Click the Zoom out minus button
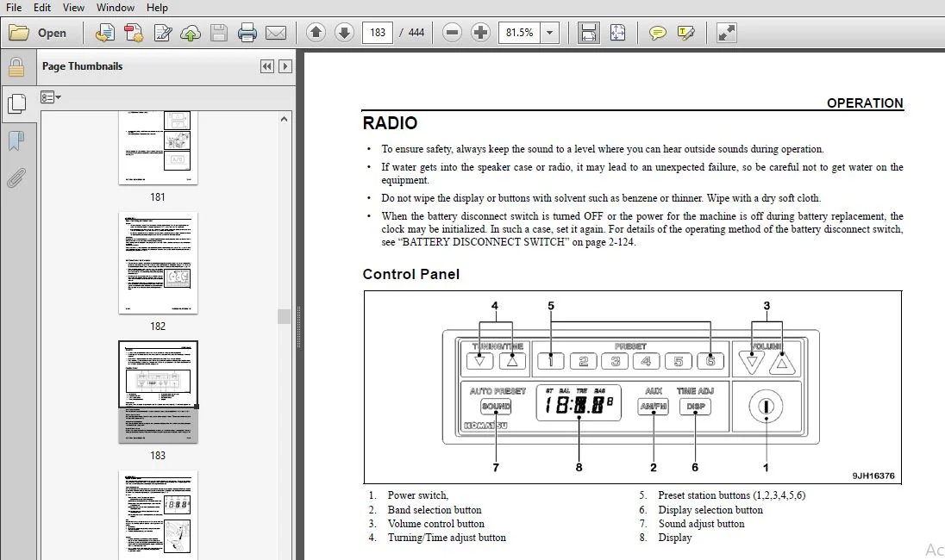Image resolution: width=945 pixels, height=560 pixels. pyautogui.click(x=452, y=33)
